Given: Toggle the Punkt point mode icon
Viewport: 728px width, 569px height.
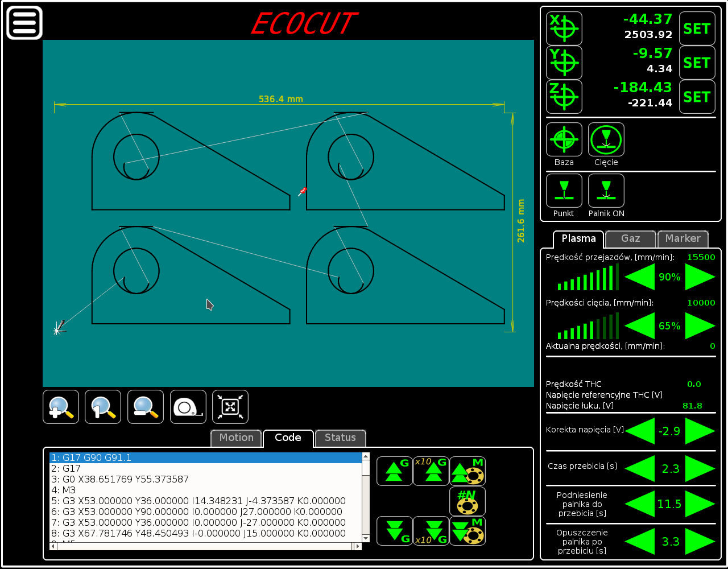Looking at the screenshot, I should pyautogui.click(x=564, y=191).
